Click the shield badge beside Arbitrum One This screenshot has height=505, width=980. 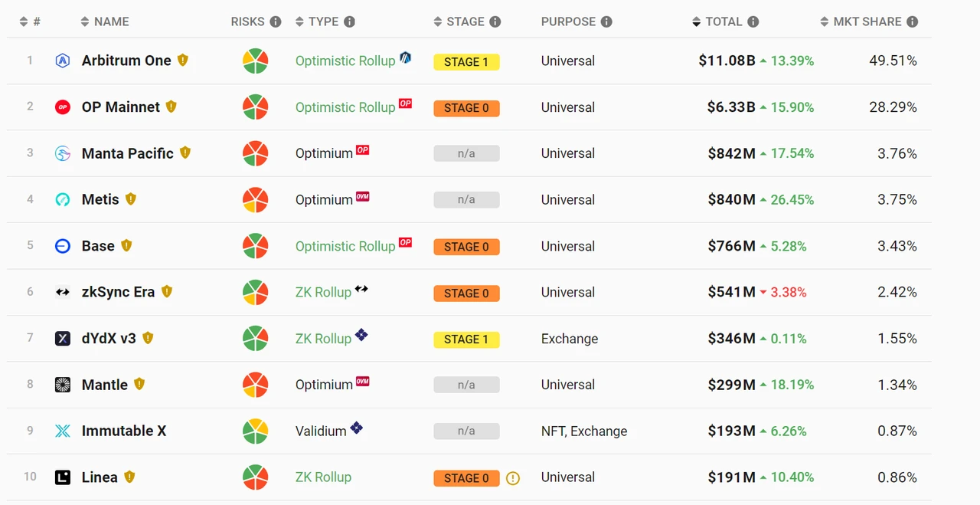[x=183, y=60]
